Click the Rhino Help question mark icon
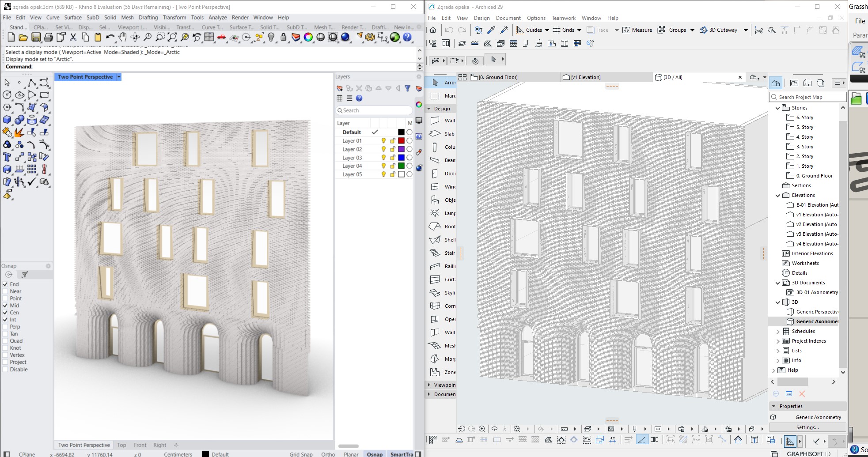 tap(407, 38)
